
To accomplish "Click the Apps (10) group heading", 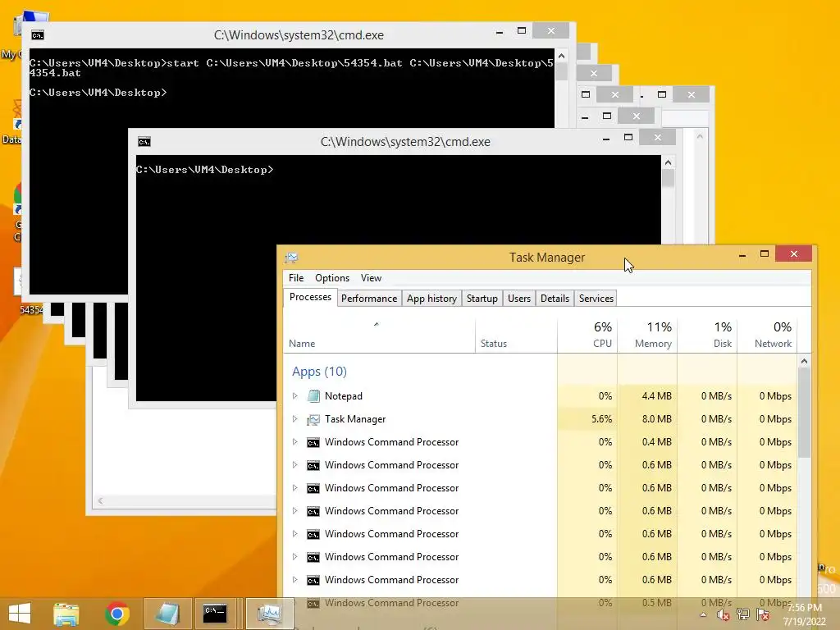I will click(319, 372).
